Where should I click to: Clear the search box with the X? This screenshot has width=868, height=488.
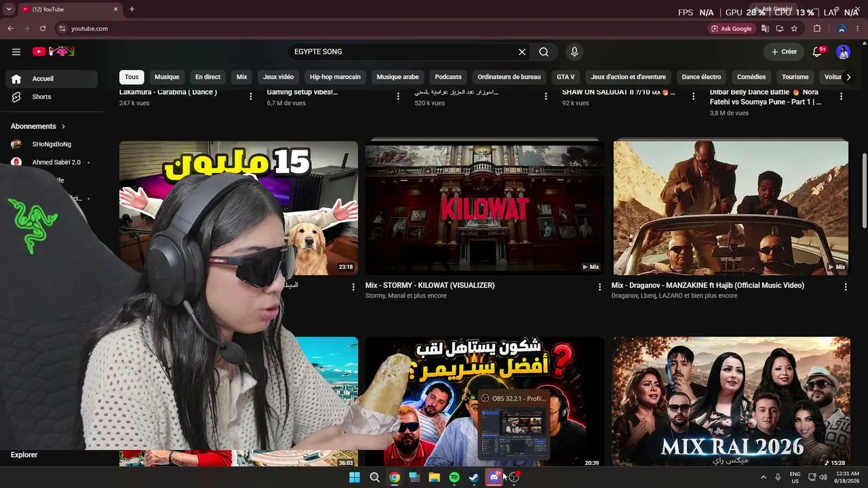tap(522, 52)
